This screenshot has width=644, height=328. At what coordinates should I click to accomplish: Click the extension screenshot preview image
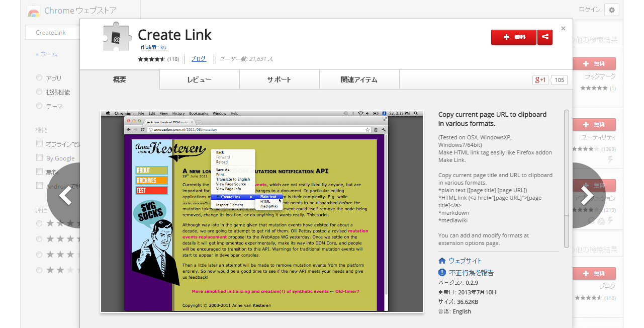(262, 211)
